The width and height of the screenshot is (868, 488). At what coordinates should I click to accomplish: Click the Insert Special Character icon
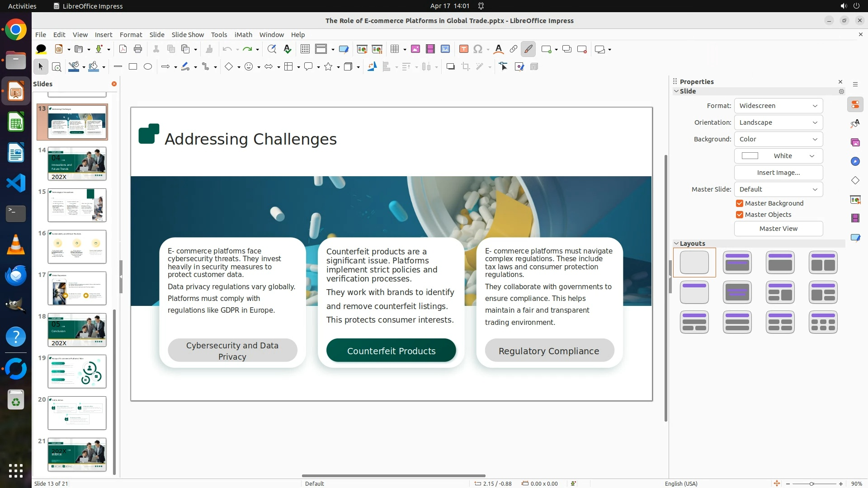pyautogui.click(x=478, y=49)
